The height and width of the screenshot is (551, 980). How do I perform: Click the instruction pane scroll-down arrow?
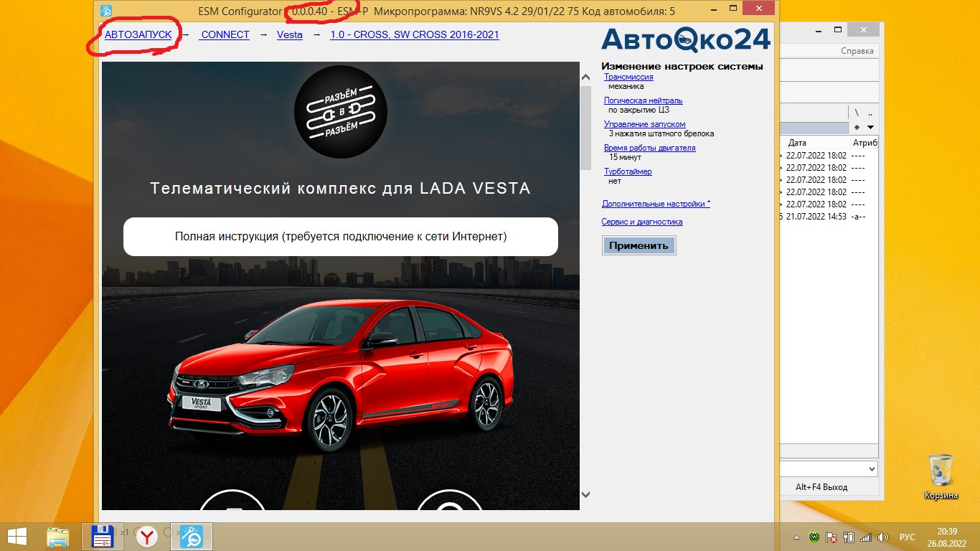point(585,494)
